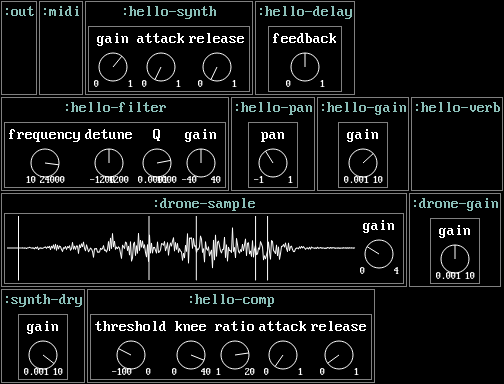Click the pan label in hello-pan
Screen dimensions: 504x384
coord(273,136)
